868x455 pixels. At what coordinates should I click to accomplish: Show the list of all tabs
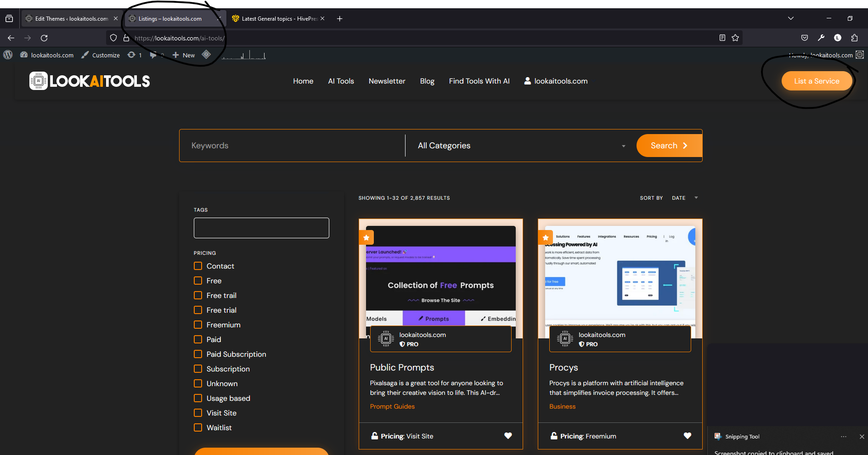pos(790,18)
